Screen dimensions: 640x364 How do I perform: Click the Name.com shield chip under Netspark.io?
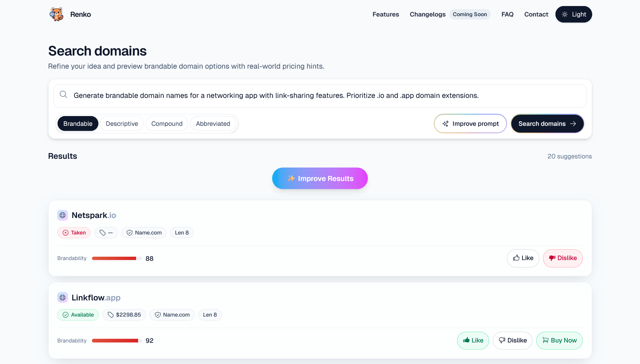144,233
